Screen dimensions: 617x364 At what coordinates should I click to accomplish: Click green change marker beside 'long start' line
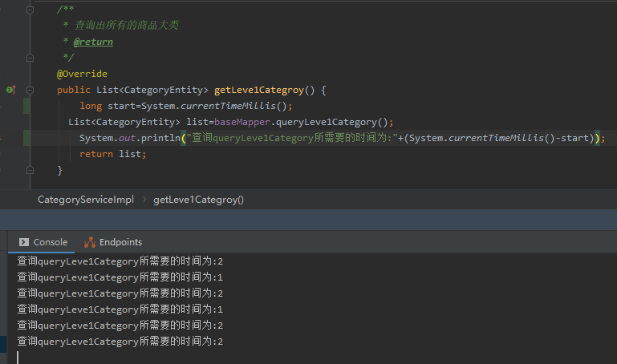26,106
